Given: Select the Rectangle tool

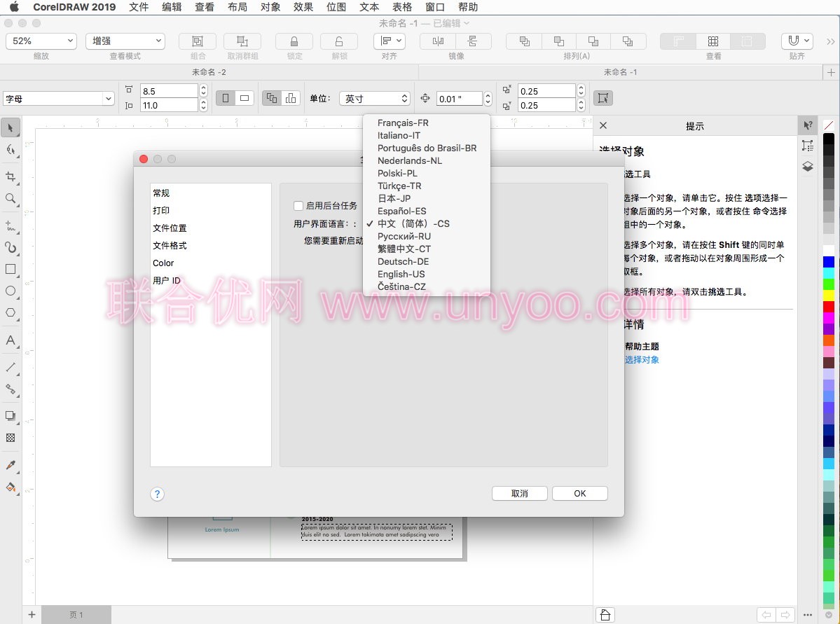Looking at the screenshot, I should point(11,270).
